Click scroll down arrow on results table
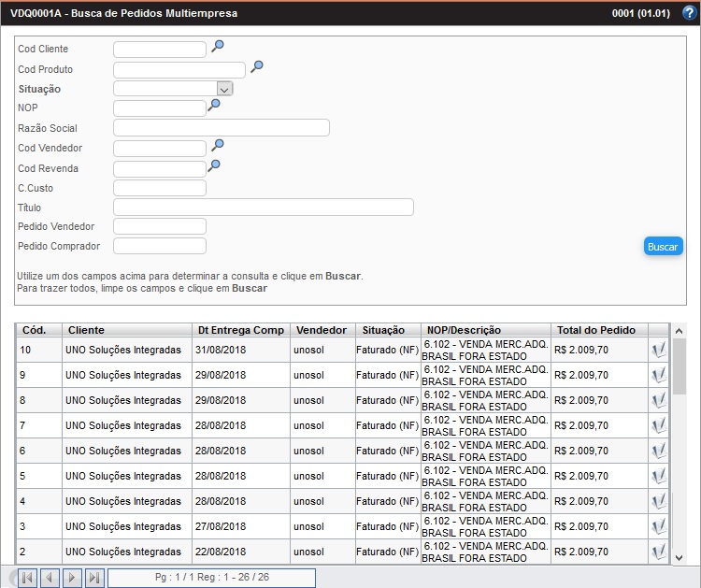Screen dimensions: 701x588 point(680,557)
